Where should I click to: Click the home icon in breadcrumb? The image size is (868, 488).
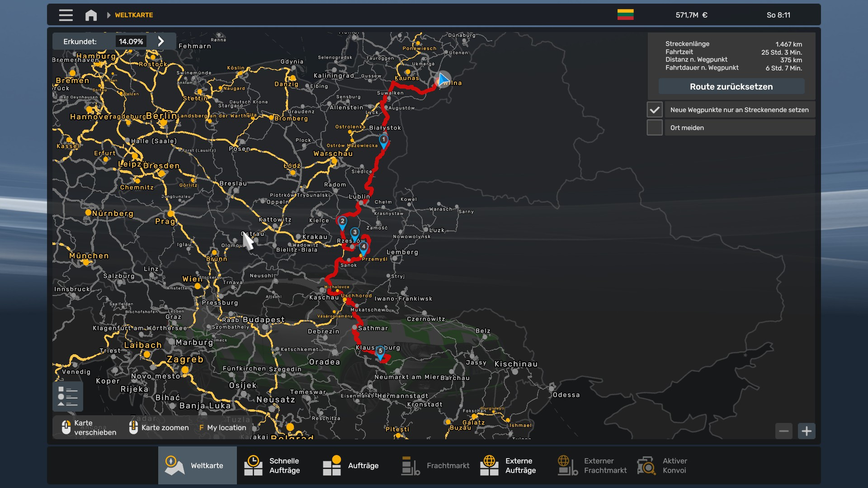pyautogui.click(x=91, y=15)
